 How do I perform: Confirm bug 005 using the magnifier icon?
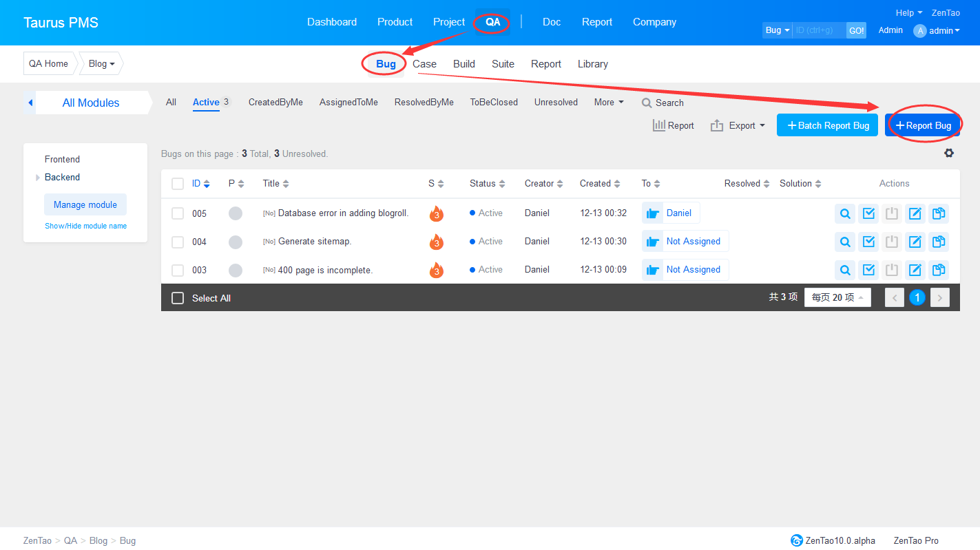click(844, 213)
